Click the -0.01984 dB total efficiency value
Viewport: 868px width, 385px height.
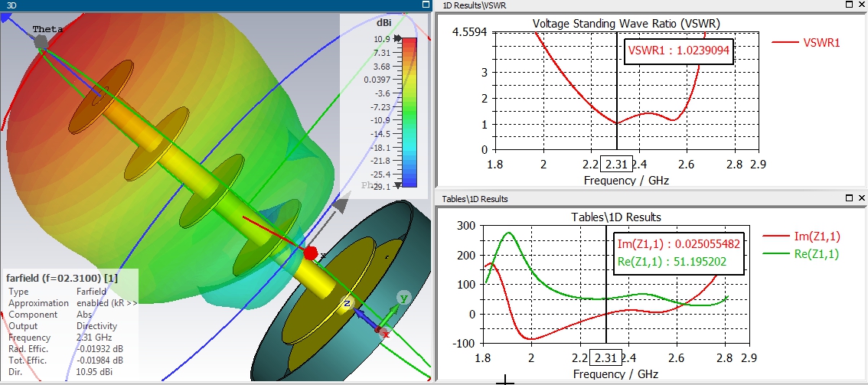100,361
